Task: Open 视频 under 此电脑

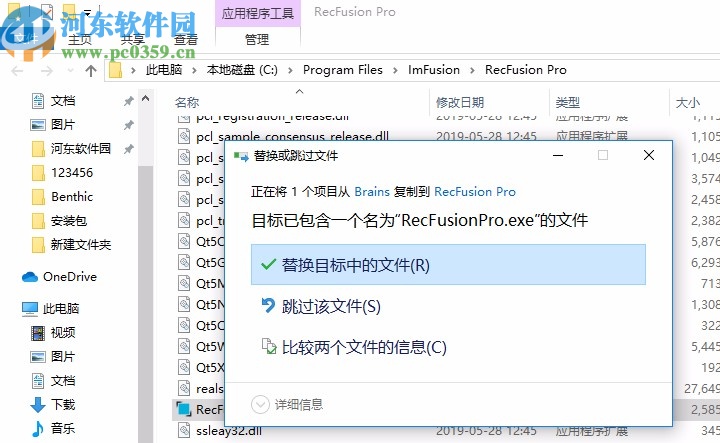Action: 63,332
